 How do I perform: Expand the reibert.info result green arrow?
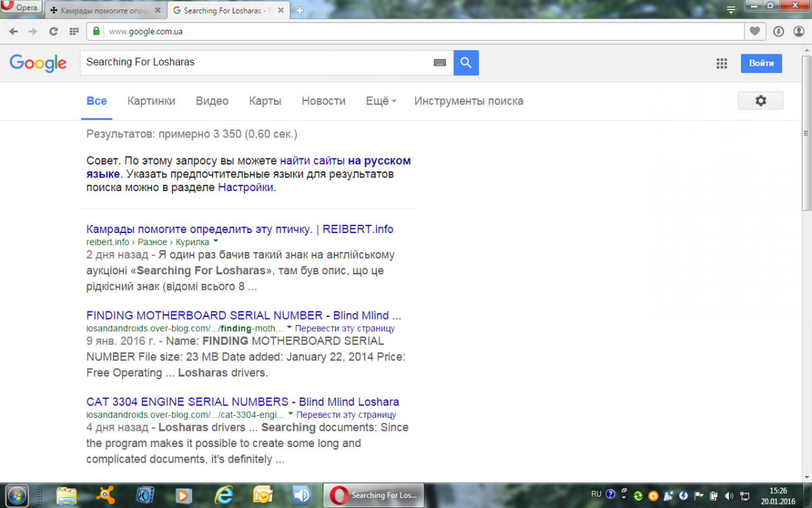pos(215,241)
